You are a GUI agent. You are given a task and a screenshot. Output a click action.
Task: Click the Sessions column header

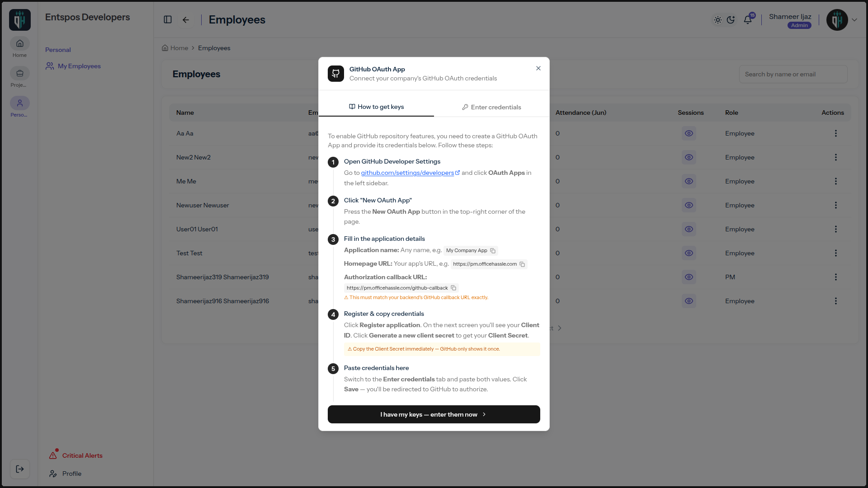[691, 113]
